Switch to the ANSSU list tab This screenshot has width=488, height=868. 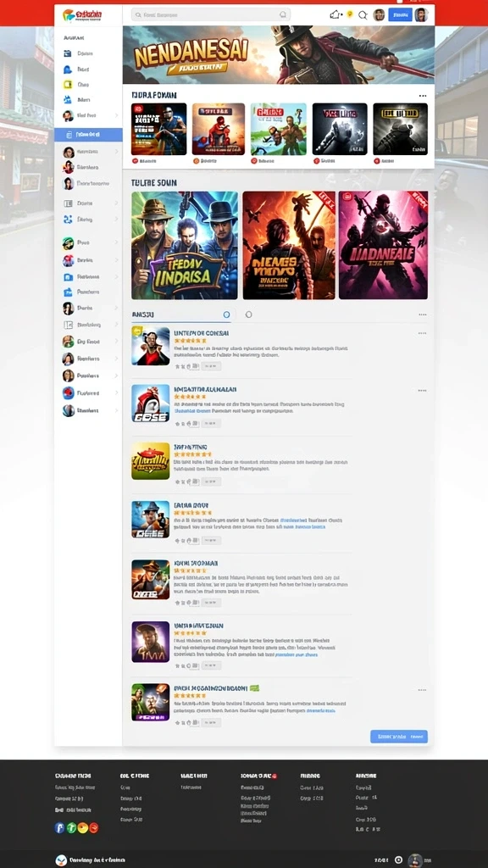pyautogui.click(x=142, y=314)
